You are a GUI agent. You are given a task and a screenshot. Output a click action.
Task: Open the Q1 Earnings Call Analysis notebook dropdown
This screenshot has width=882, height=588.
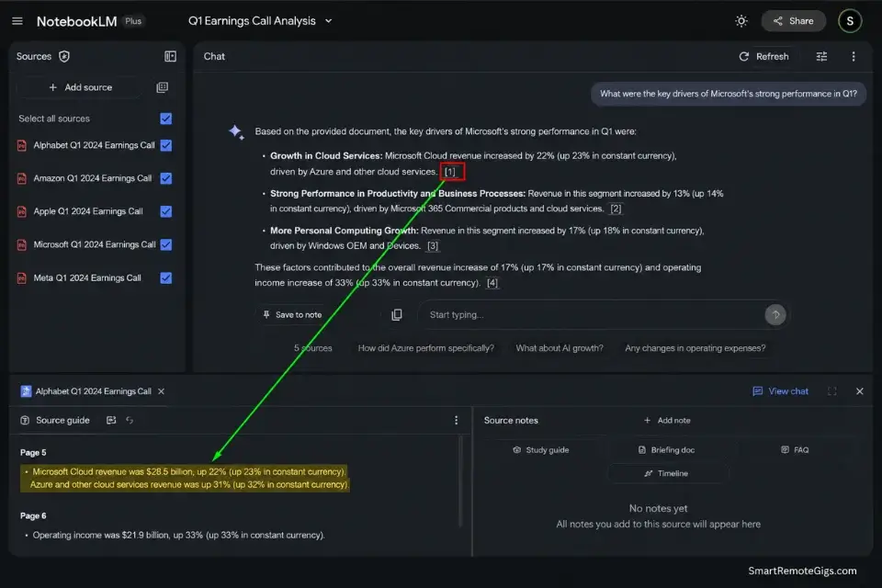click(260, 21)
